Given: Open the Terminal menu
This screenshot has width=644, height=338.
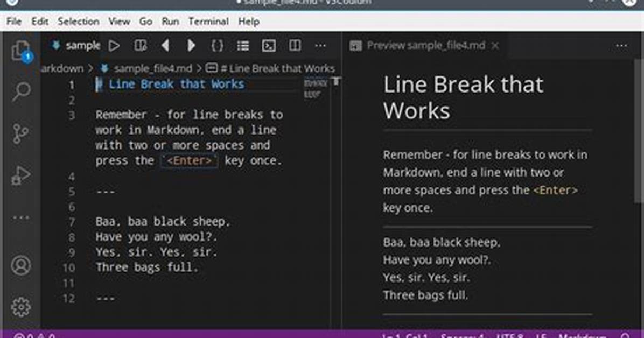Looking at the screenshot, I should click(208, 22).
